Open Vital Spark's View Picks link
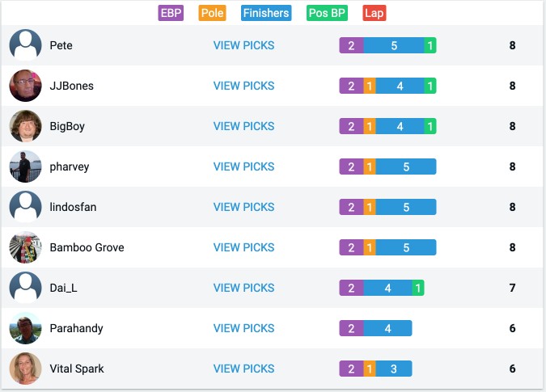Image resolution: width=546 pixels, height=392 pixels. click(243, 369)
